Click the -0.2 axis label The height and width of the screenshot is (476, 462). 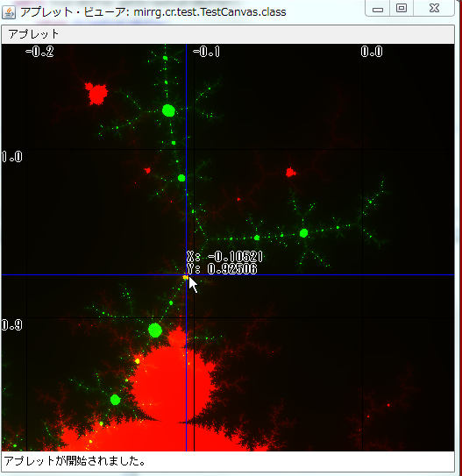click(x=39, y=52)
